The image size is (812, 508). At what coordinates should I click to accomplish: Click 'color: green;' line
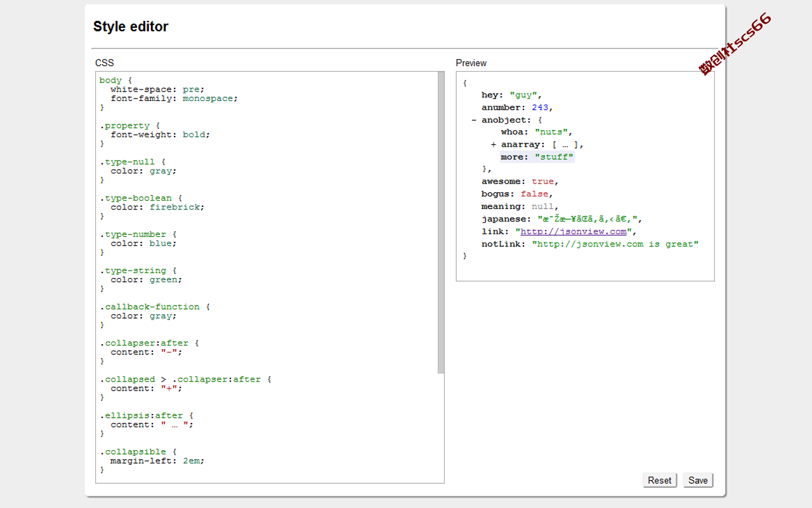147,279
